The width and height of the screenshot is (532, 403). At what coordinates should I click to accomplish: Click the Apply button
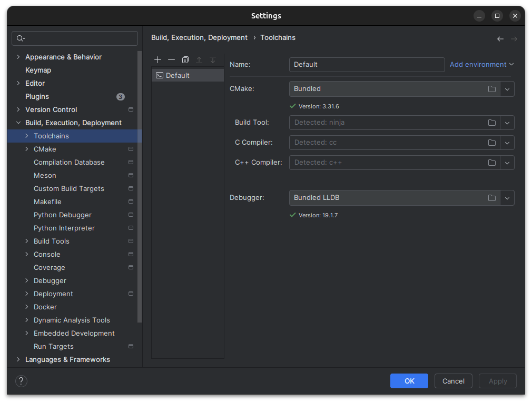tap(498, 381)
